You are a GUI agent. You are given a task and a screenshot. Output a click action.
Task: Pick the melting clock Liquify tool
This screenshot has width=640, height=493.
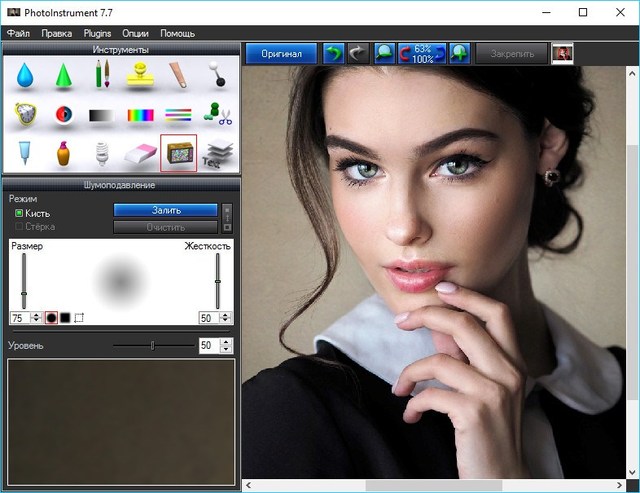23,115
